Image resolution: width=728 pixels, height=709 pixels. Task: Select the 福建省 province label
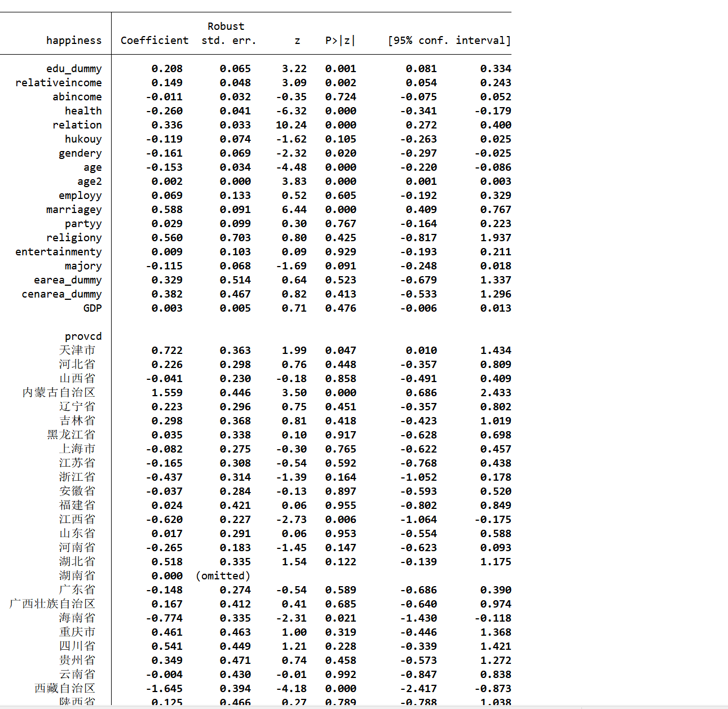point(77,506)
